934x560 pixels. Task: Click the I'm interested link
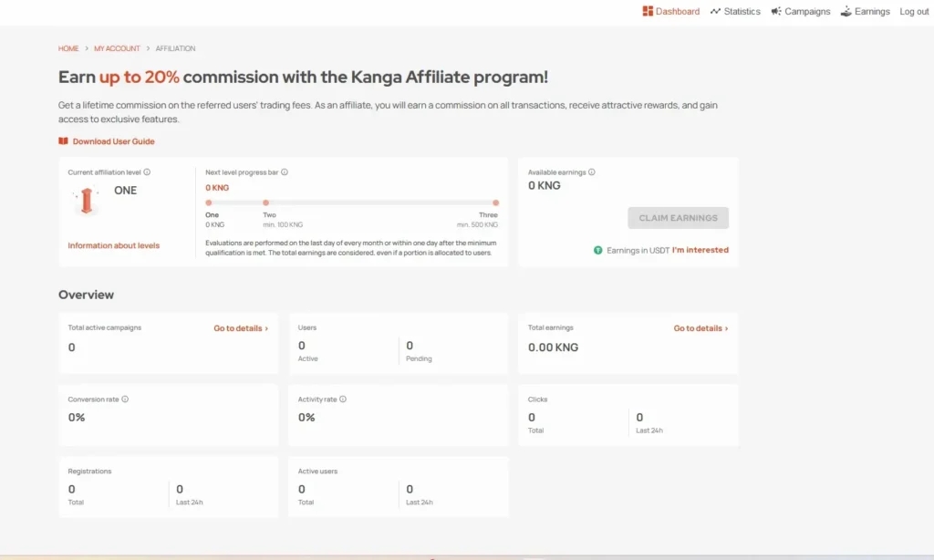(x=700, y=250)
